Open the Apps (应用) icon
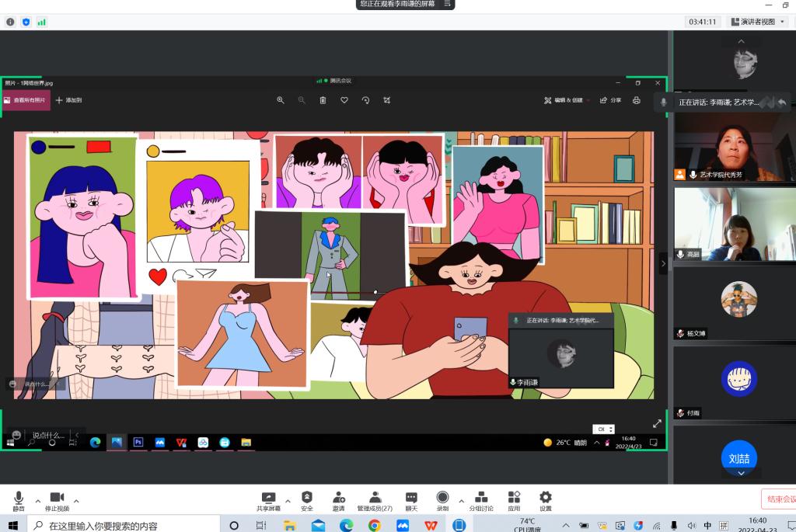796x532 pixels. (x=514, y=501)
